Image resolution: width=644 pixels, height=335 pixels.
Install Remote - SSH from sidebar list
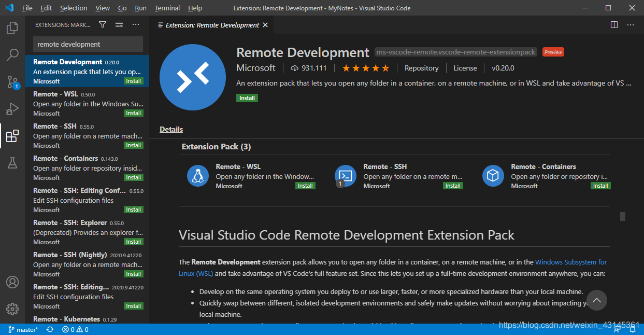pyautogui.click(x=134, y=145)
